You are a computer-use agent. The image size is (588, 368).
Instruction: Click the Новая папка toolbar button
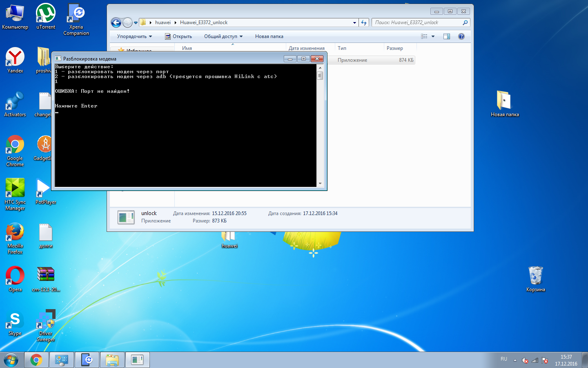click(x=269, y=36)
